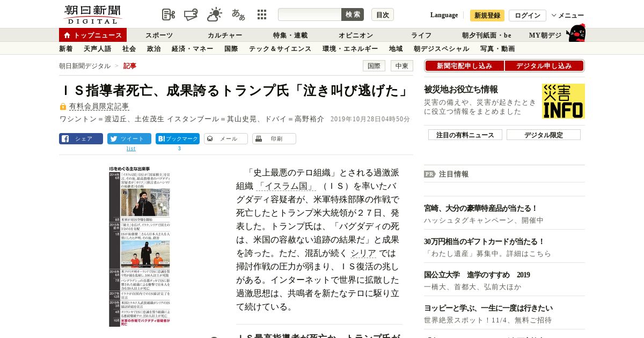Open 宮崎、大分の豪華特産品が当たる！ promo
Viewport: 644px width, 338px height.
(481, 208)
